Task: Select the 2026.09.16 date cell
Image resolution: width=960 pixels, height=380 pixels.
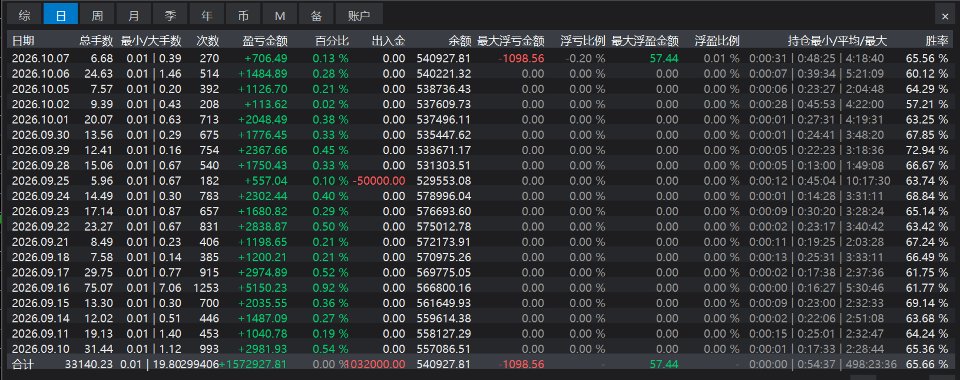Action: [40, 288]
